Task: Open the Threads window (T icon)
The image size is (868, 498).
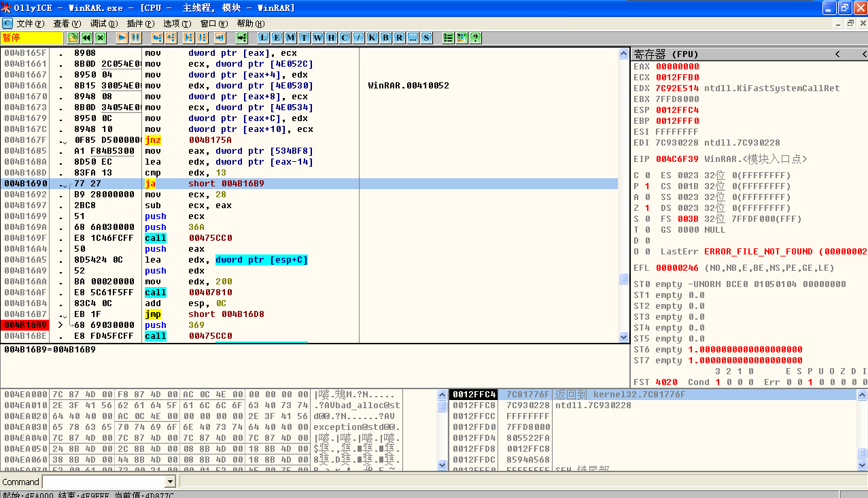Action: tap(304, 38)
